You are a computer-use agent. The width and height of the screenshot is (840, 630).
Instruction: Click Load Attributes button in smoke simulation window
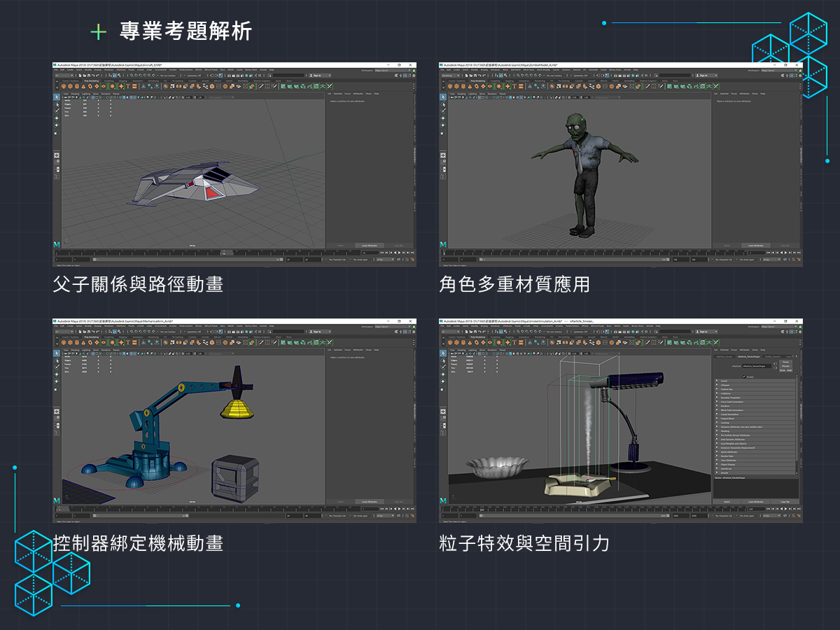[x=756, y=501]
